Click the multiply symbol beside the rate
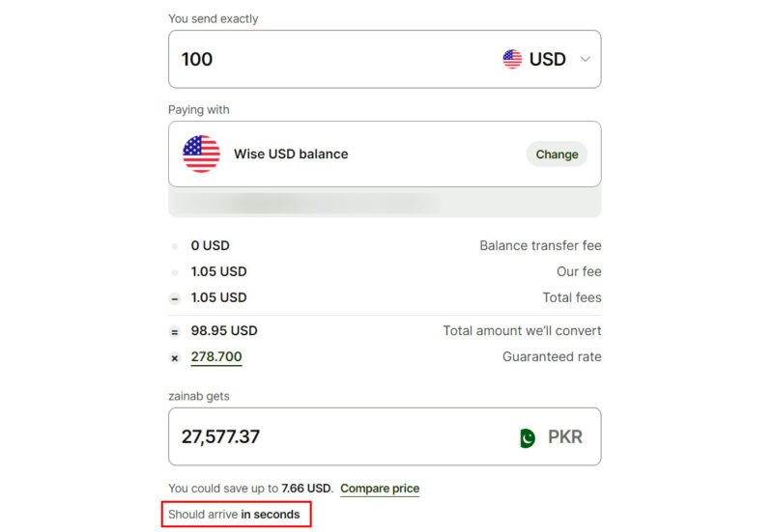Screen dimensions: 773x532 [x=175, y=358]
